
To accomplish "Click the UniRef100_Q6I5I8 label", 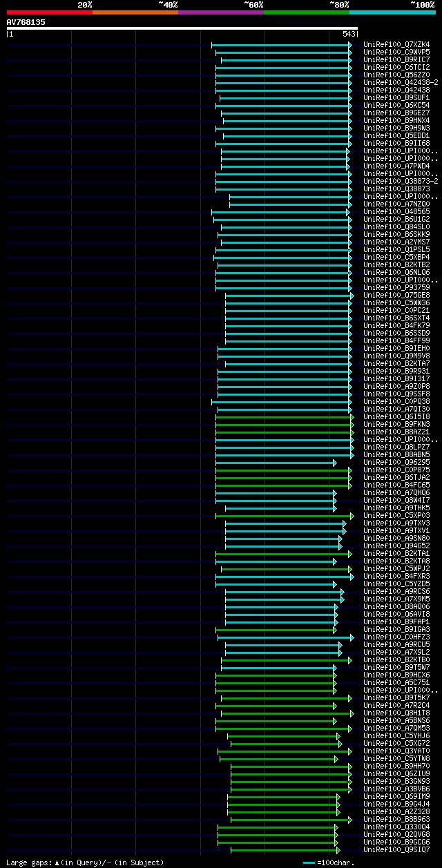I will (396, 416).
